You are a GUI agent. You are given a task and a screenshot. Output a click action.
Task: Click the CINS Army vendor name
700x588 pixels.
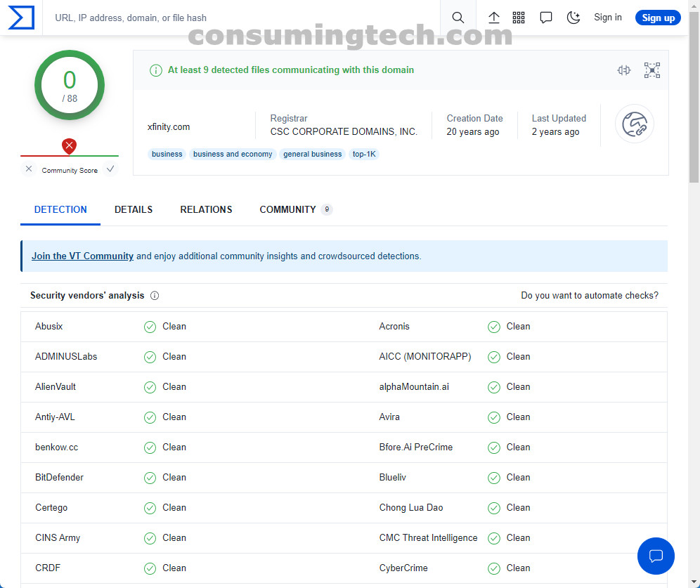[58, 538]
